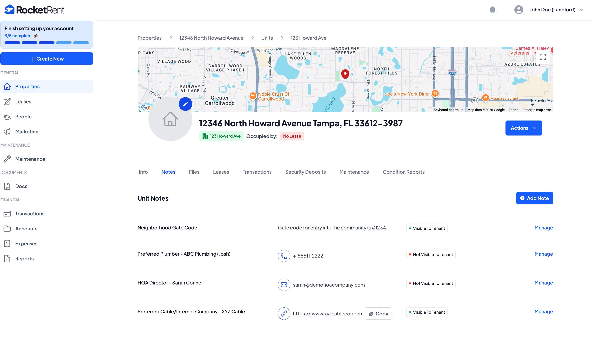593x364 pixels.
Task: Click the account setup progress bar
Action: pos(47,43)
